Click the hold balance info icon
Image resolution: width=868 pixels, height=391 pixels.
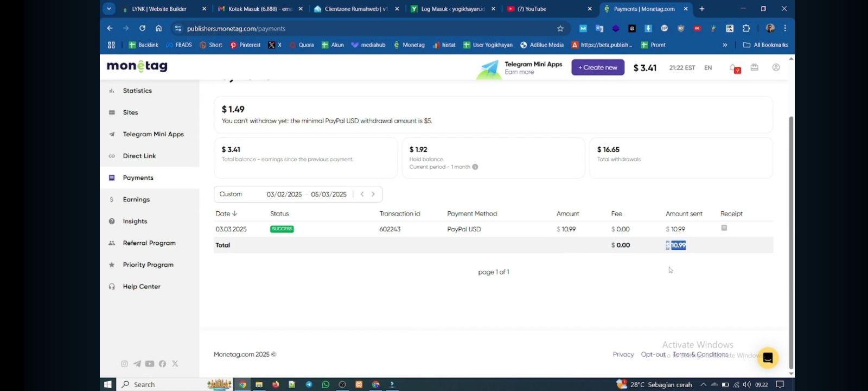pyautogui.click(x=475, y=167)
